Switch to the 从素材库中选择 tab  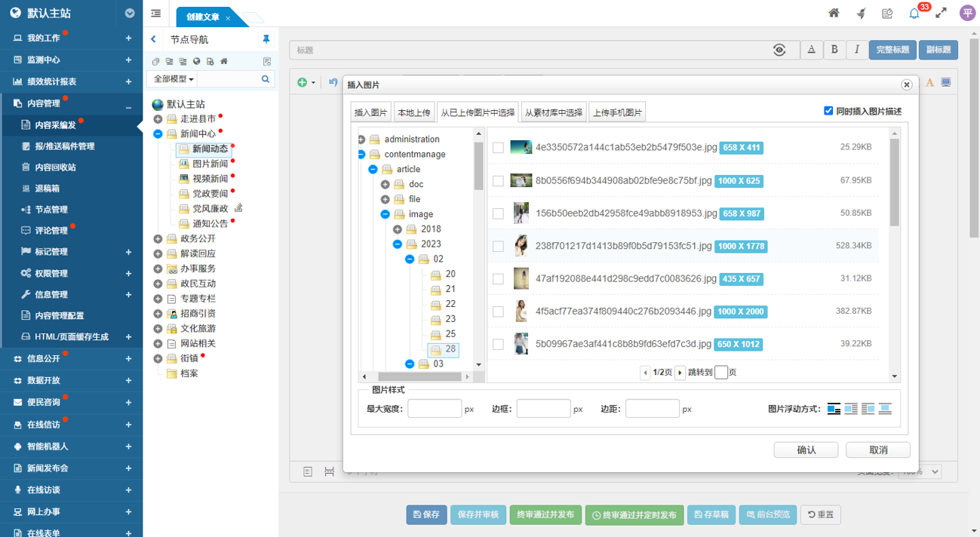coord(554,112)
